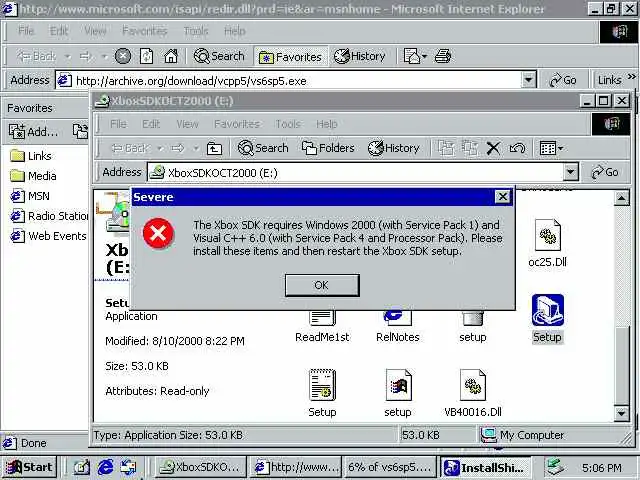
Task: Close the Severe dialog with its X button
Action: 502,197
